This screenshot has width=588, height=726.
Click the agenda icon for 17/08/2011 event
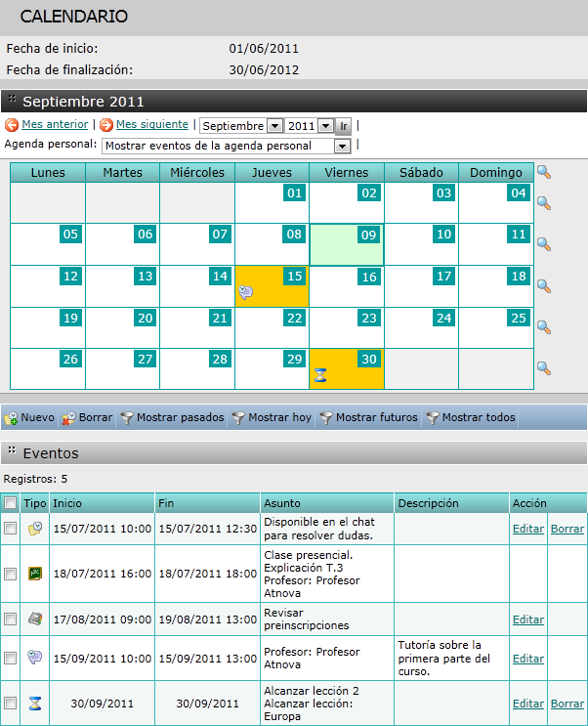35,619
